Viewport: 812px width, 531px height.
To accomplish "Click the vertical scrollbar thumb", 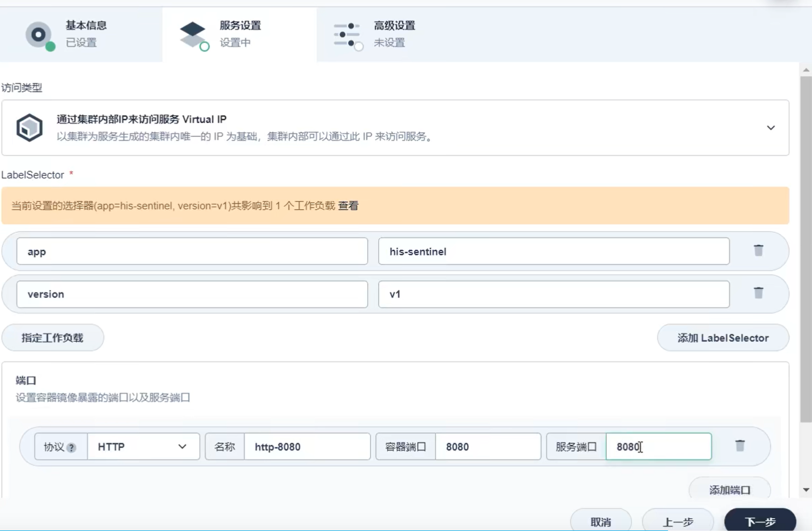I will coord(806,249).
